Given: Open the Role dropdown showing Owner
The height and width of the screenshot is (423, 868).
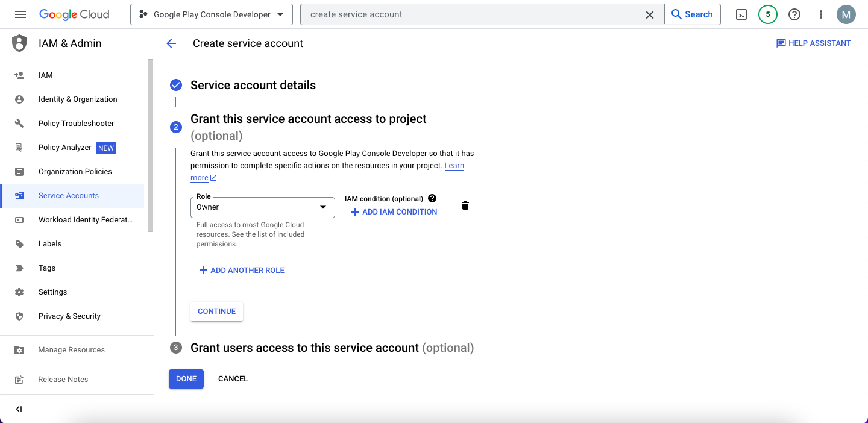Looking at the screenshot, I should coord(262,207).
